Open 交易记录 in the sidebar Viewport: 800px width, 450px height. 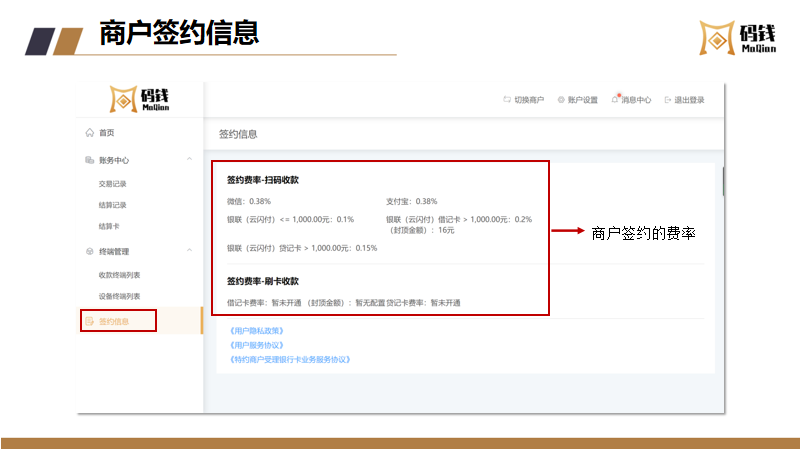(113, 184)
